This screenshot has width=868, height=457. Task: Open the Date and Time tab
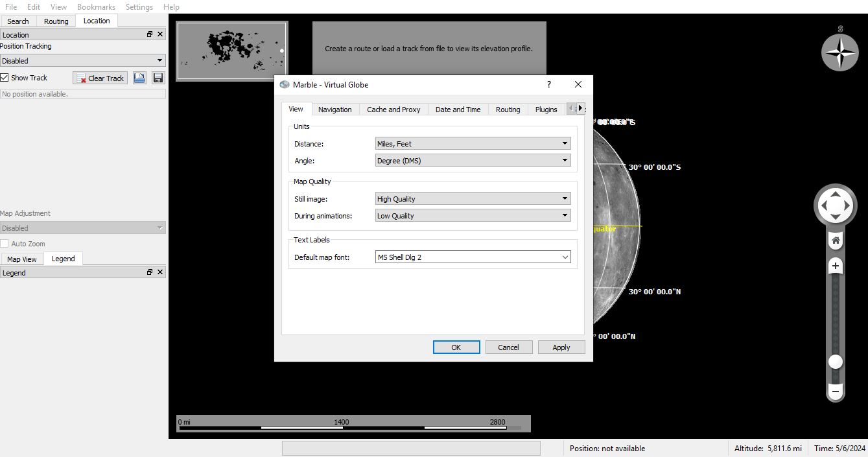458,110
